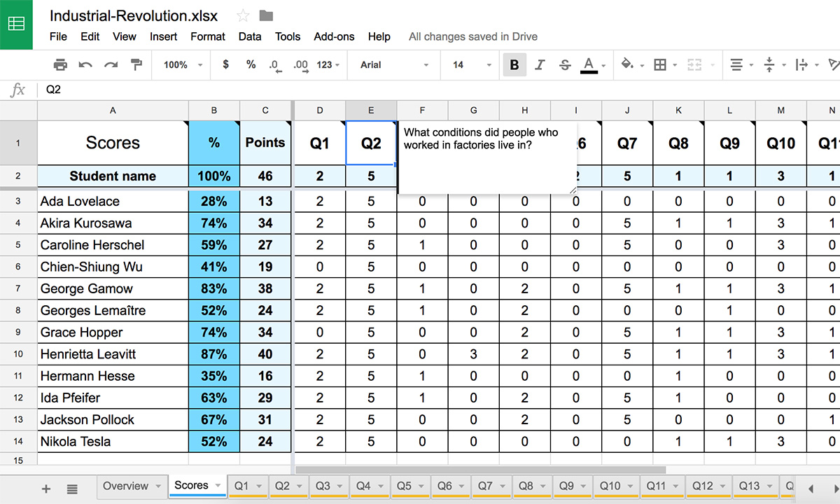Image resolution: width=840 pixels, height=504 pixels.
Task: Redo the last action
Action: coord(111,64)
